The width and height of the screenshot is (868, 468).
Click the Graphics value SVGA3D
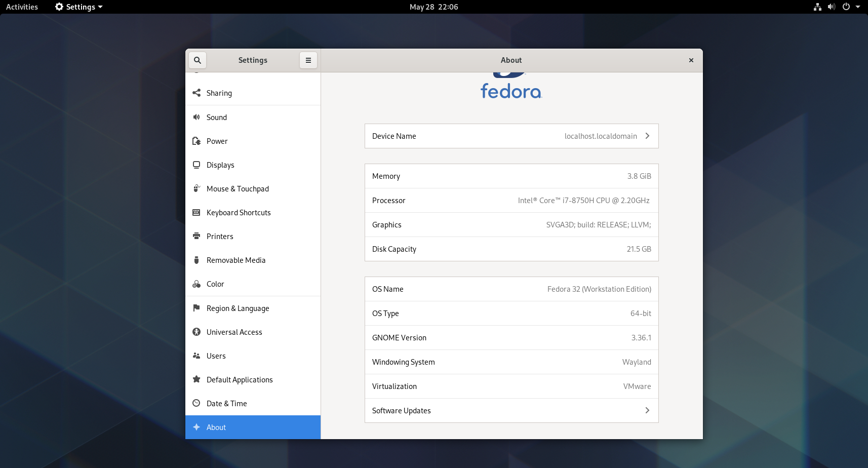tap(599, 225)
